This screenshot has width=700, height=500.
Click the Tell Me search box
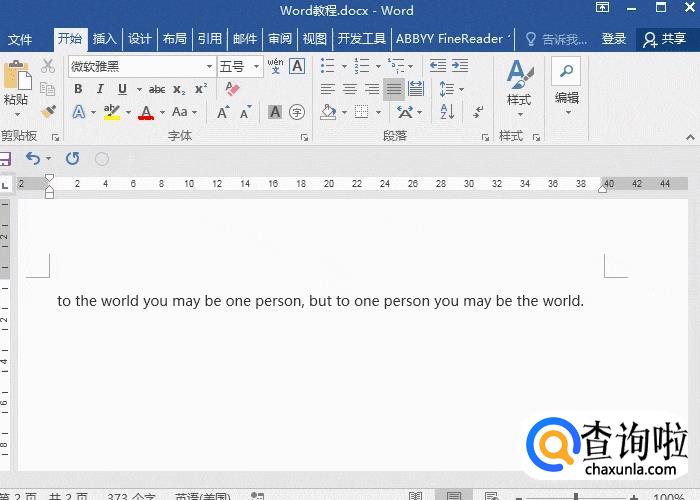[x=556, y=40]
